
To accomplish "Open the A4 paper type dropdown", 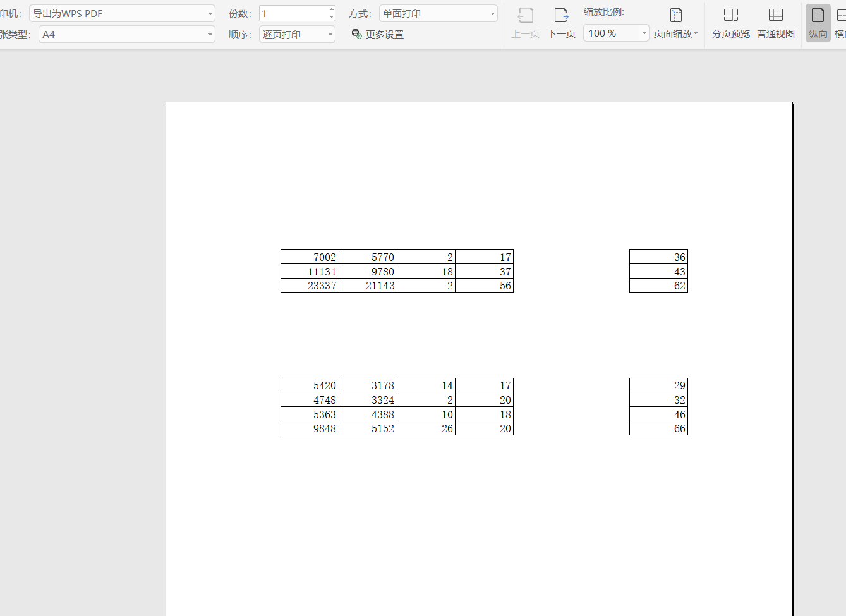I will 210,35.
